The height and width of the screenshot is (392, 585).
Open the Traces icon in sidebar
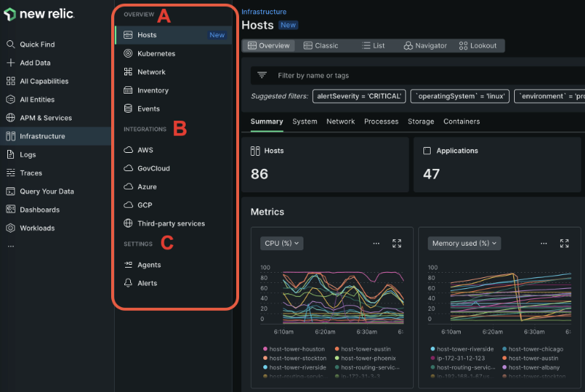10,173
